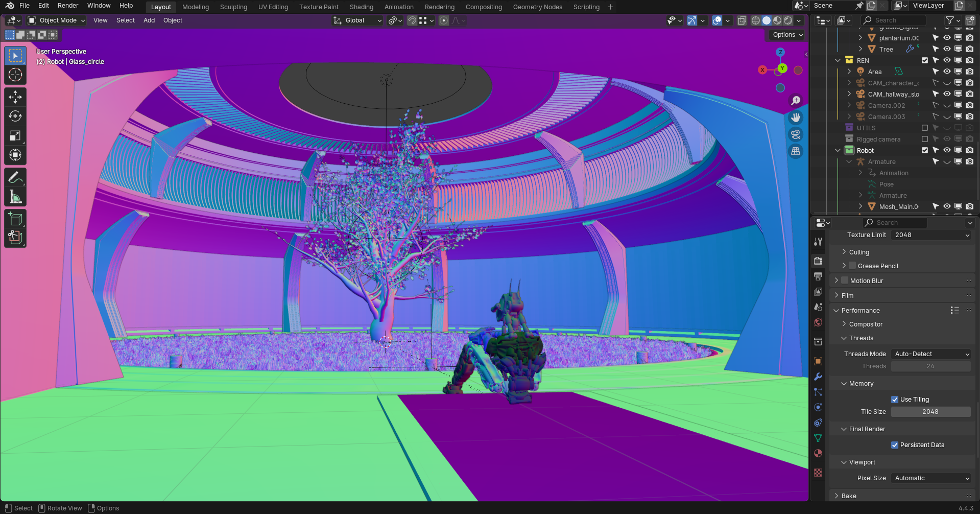Open the Modifiers properties wrench tab
The height and width of the screenshot is (514, 980).
818,377
